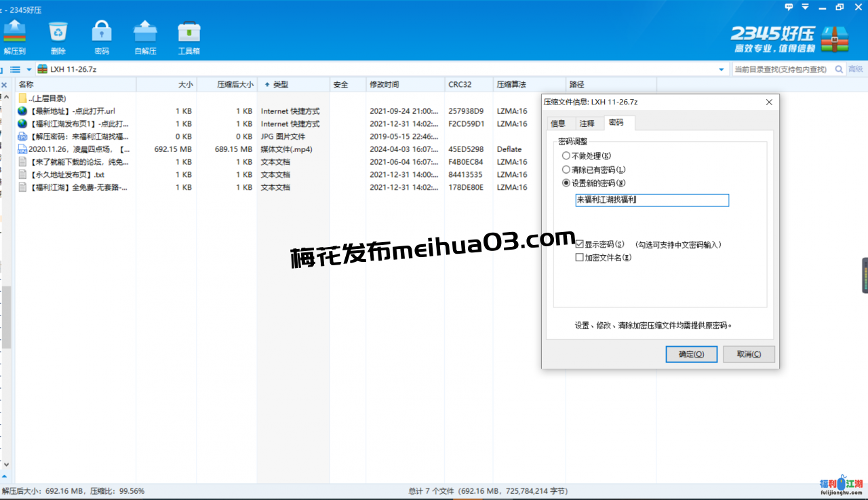Click the globe icon of 最新地址 url
868x500 pixels.
(x=22, y=111)
